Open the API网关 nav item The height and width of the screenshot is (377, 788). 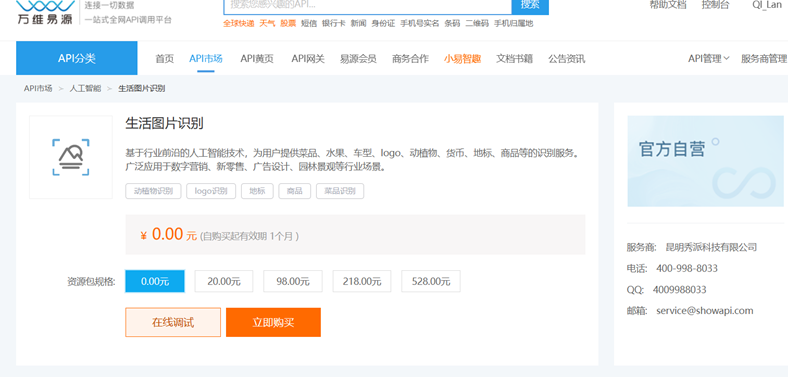click(x=308, y=59)
